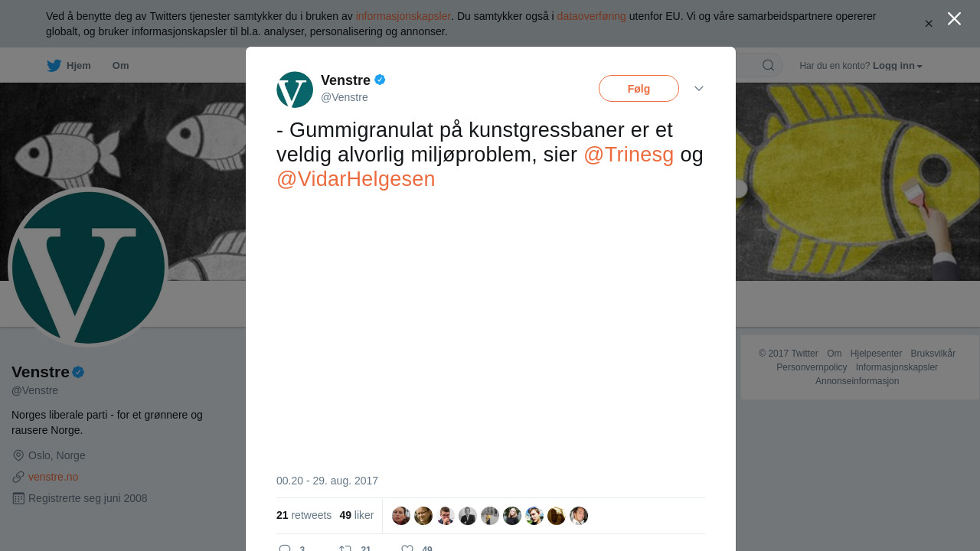Close the tweet overlay with large X

[x=954, y=18]
